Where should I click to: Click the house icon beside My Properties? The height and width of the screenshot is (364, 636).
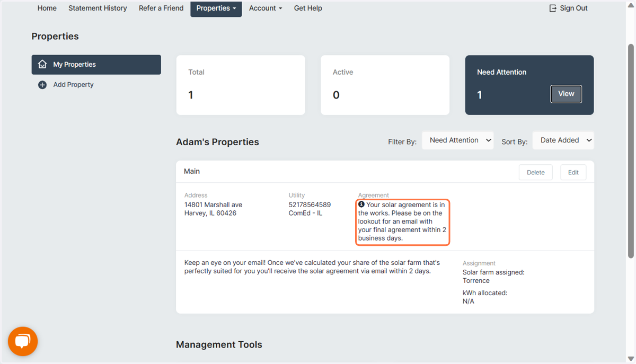pyautogui.click(x=42, y=64)
